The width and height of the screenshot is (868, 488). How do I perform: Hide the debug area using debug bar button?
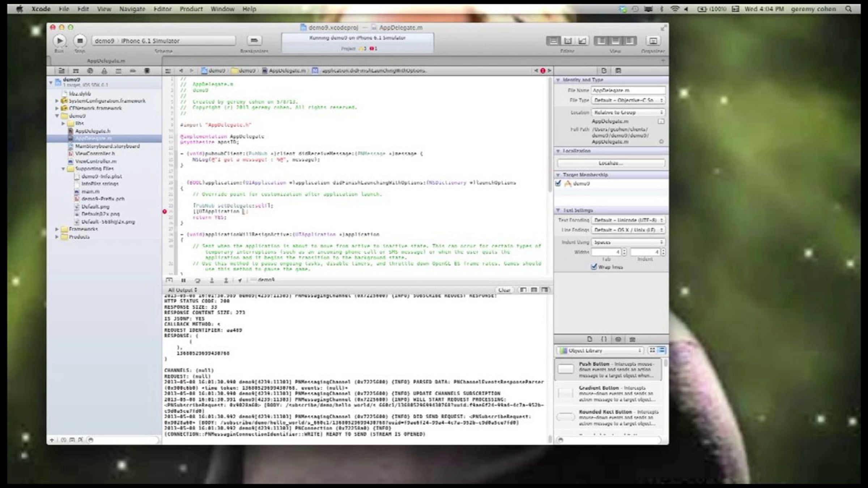pyautogui.click(x=169, y=280)
